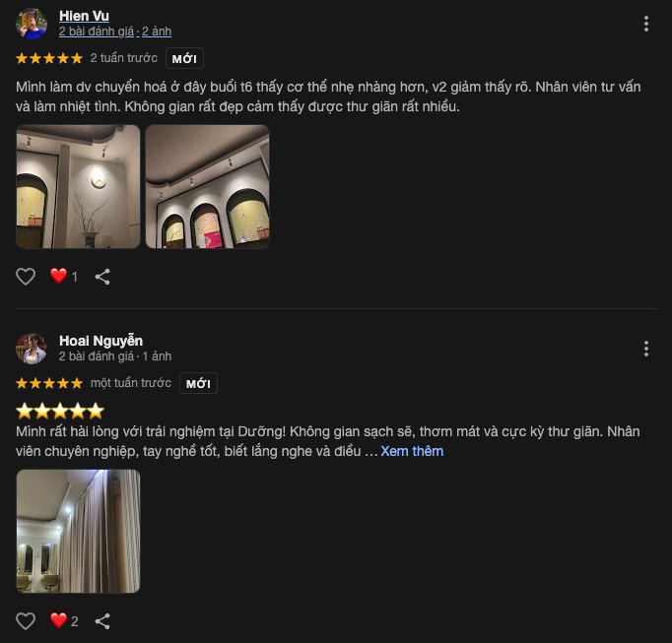Click the five-star rating on Hoai Nguyễn's review
This screenshot has height=643, width=672.
[49, 383]
